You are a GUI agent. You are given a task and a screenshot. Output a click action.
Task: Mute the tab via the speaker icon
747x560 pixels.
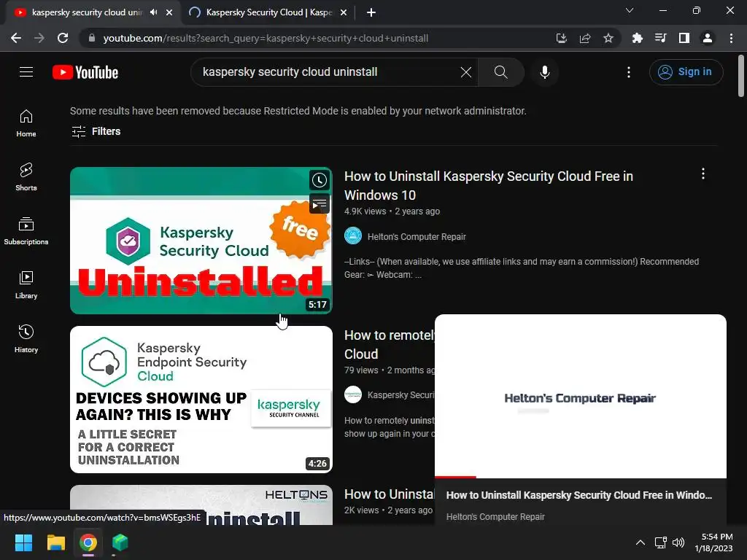pyautogui.click(x=153, y=12)
